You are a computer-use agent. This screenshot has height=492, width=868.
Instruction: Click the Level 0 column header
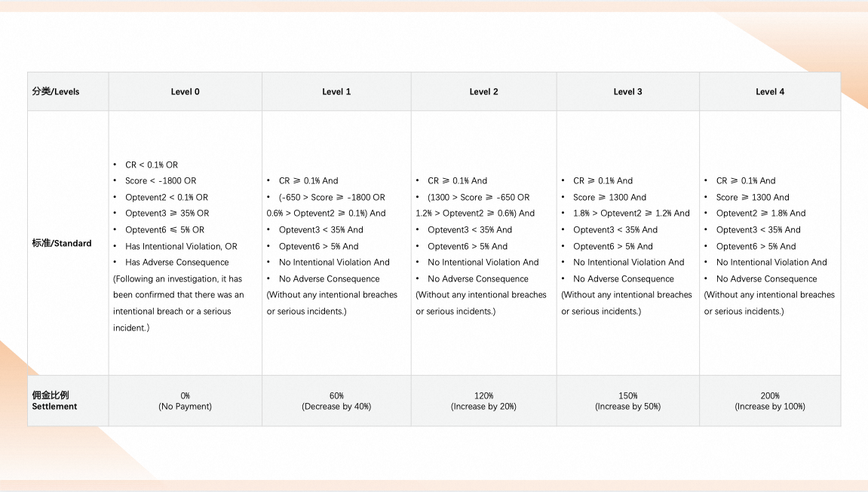[186, 92]
